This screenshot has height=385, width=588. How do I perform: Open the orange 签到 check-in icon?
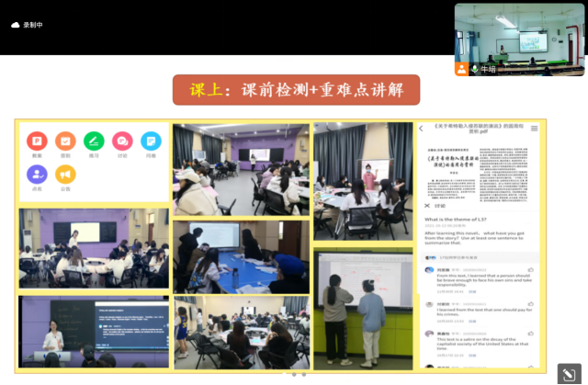(x=65, y=142)
